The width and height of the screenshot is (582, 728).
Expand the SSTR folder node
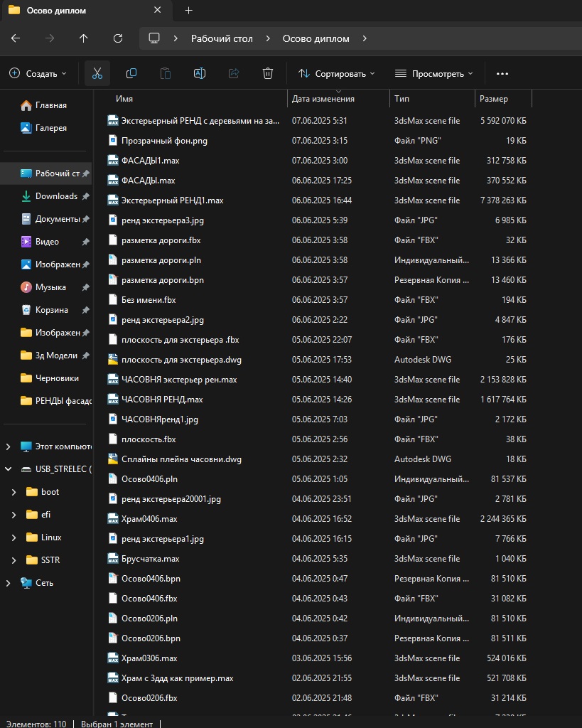pyautogui.click(x=14, y=560)
